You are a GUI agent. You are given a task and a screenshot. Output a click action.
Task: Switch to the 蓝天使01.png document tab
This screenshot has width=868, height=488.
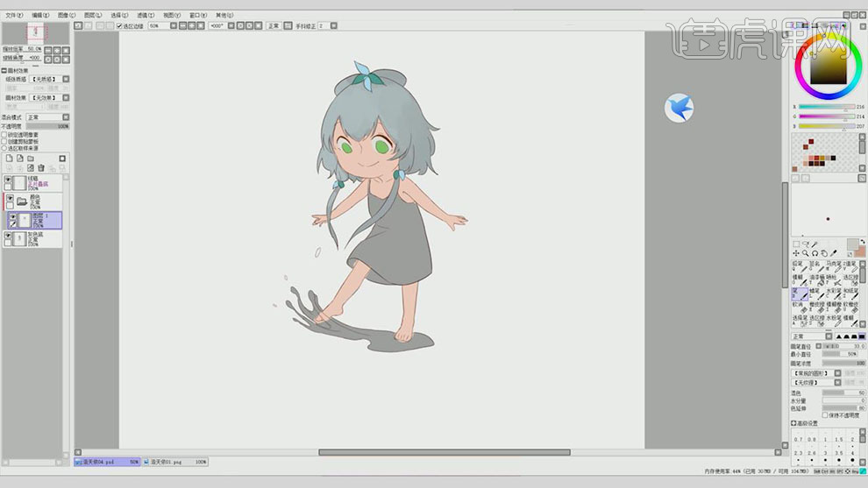tap(175, 462)
